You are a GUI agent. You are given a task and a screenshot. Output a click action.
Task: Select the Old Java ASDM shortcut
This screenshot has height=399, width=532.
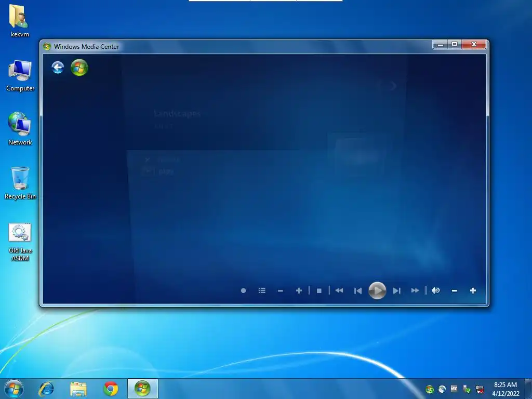click(x=20, y=242)
